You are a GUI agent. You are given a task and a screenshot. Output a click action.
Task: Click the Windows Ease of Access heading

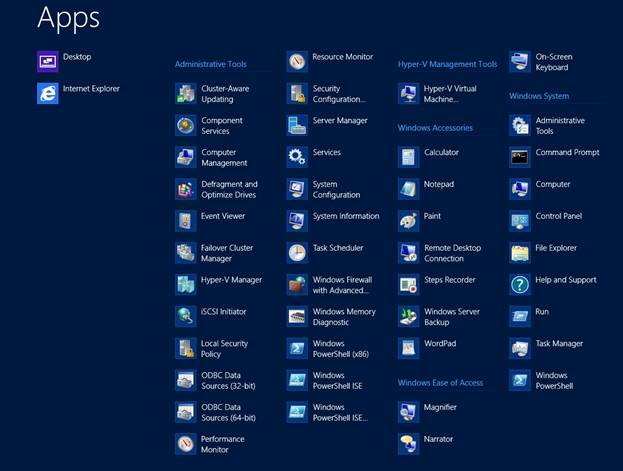pyautogui.click(x=440, y=382)
